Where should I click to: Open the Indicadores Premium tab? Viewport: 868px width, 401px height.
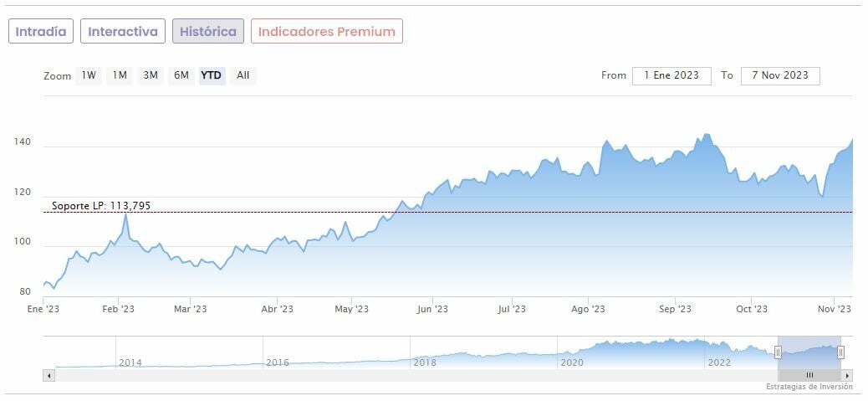pos(327,31)
